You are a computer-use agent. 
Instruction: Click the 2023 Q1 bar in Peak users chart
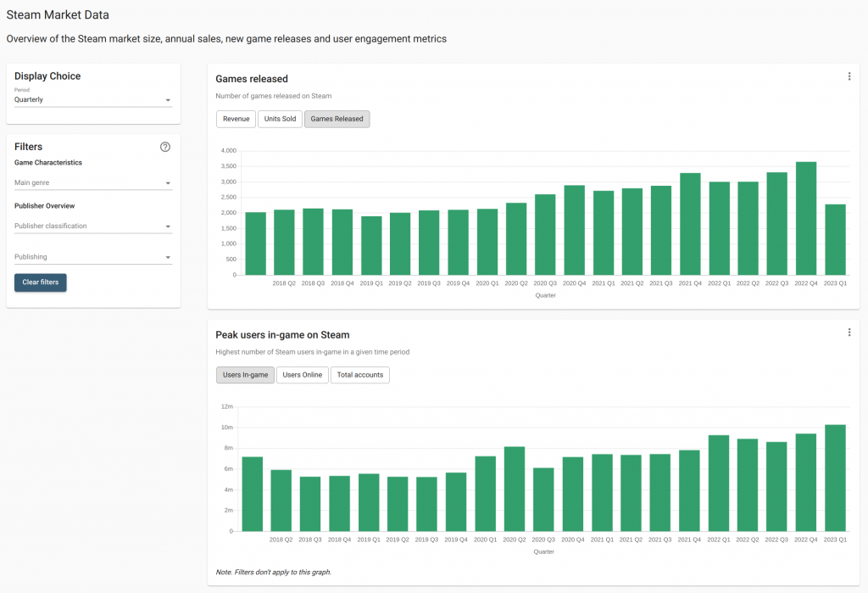835,478
